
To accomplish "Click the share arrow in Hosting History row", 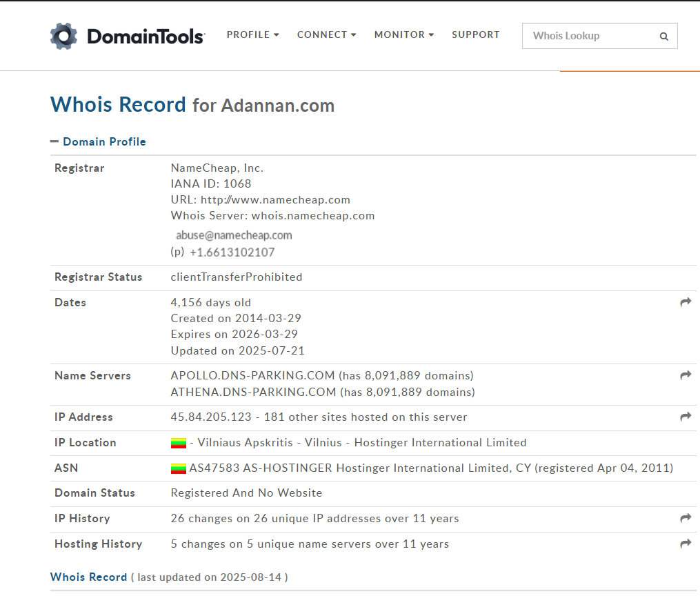I will tap(686, 544).
